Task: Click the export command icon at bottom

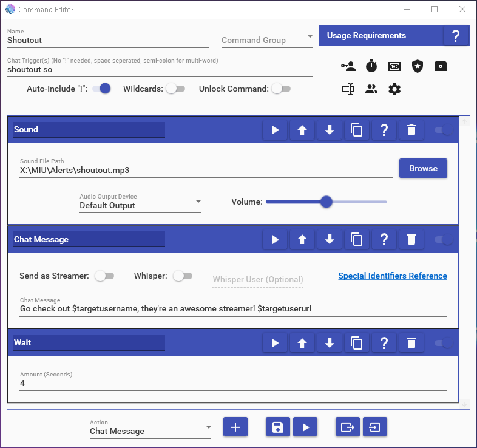Action: (x=348, y=427)
